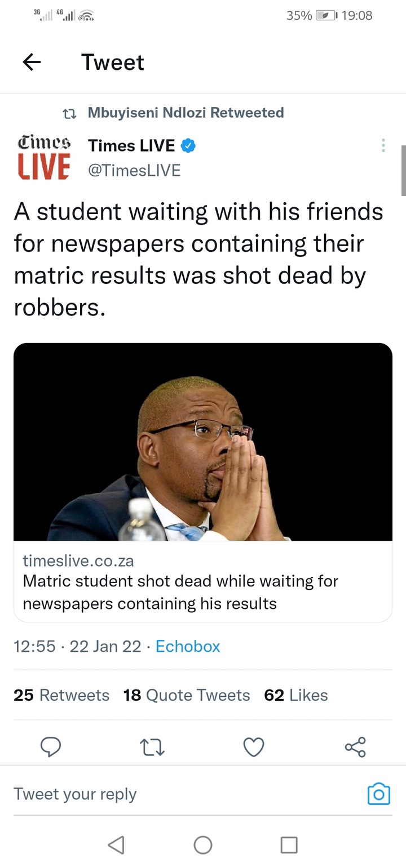This screenshot has width=406, height=868.
Task: Tap the blue verified badge
Action: [188, 146]
